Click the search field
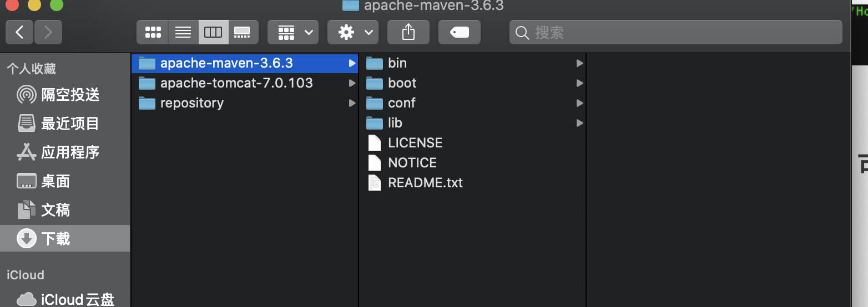The height and width of the screenshot is (307, 868). click(675, 33)
